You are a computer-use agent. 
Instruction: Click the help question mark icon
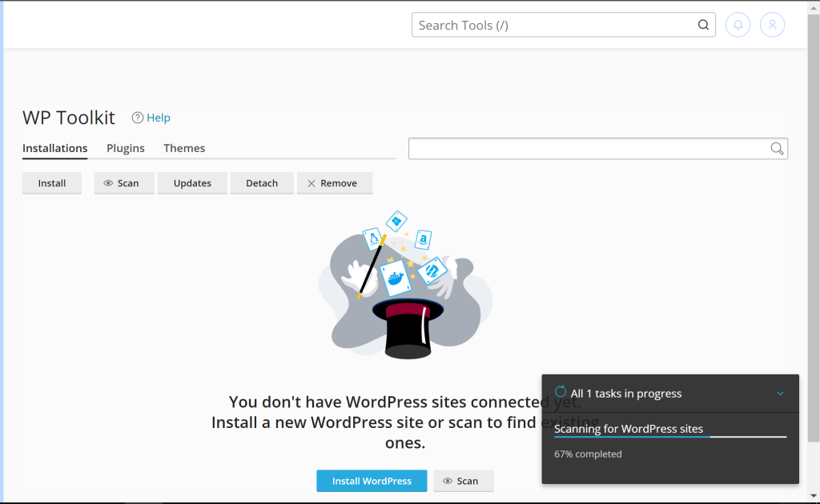click(x=138, y=118)
